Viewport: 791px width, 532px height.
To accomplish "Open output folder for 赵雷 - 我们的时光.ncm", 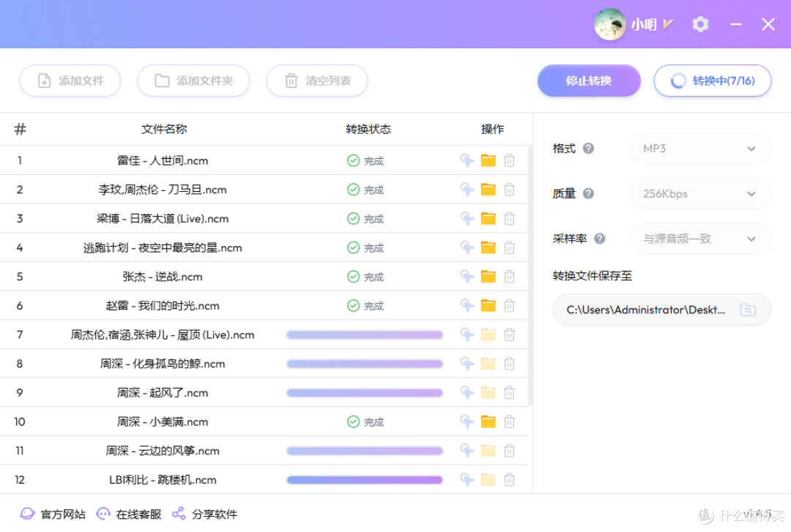I will [x=488, y=306].
